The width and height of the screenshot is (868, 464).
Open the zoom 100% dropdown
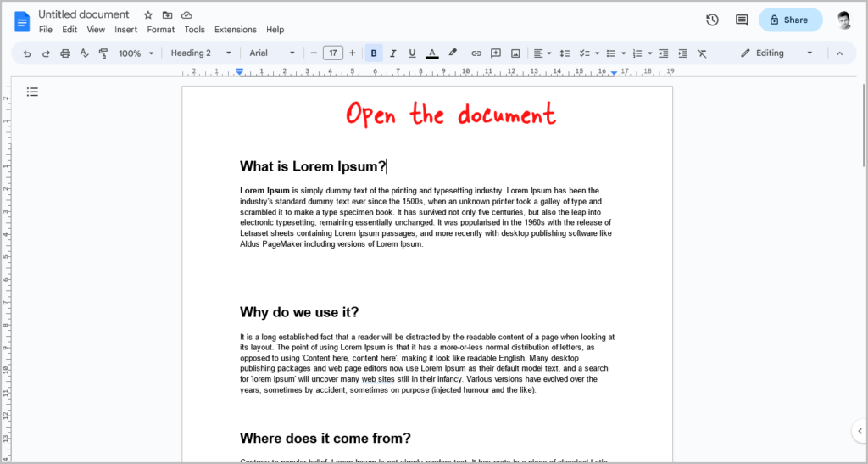136,53
